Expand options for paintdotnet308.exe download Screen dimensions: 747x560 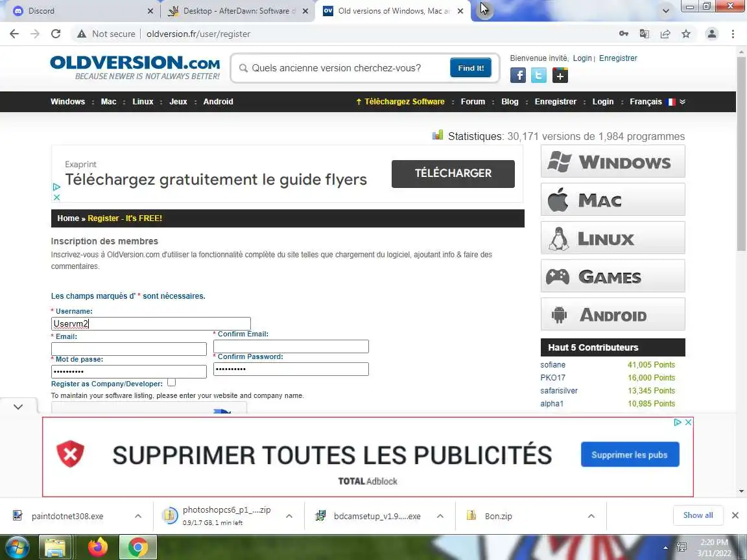[x=138, y=516]
